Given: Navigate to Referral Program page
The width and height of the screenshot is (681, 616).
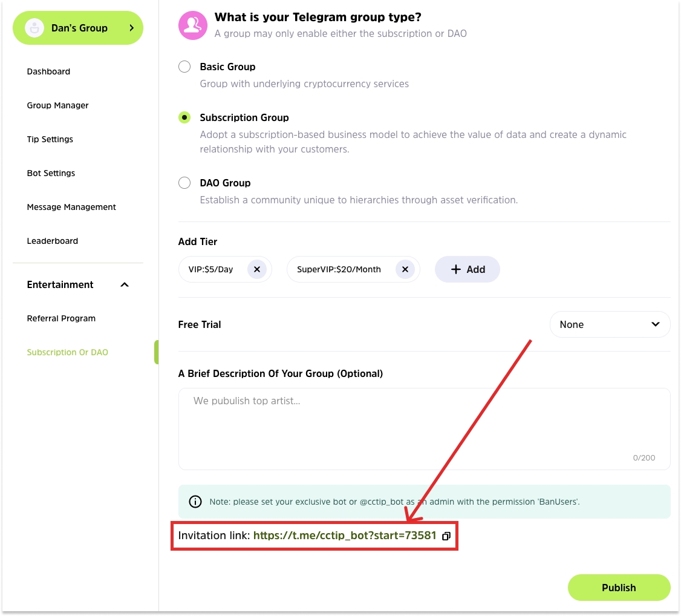Looking at the screenshot, I should (x=61, y=318).
